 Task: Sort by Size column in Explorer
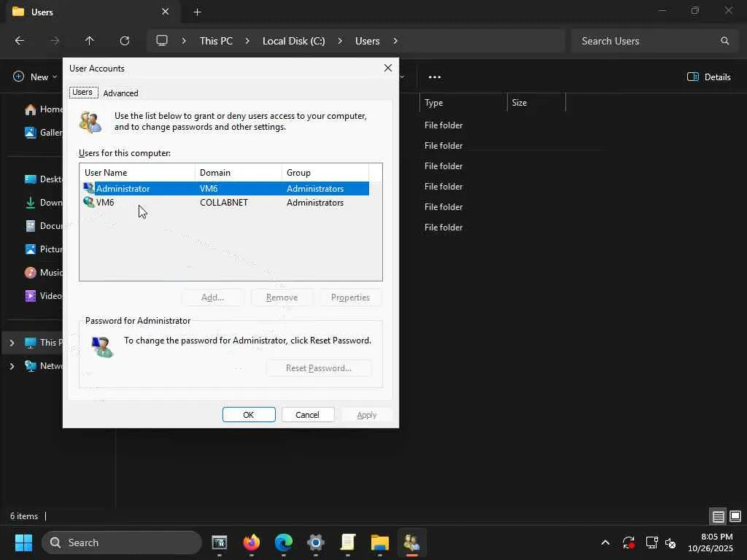pyautogui.click(x=536, y=103)
